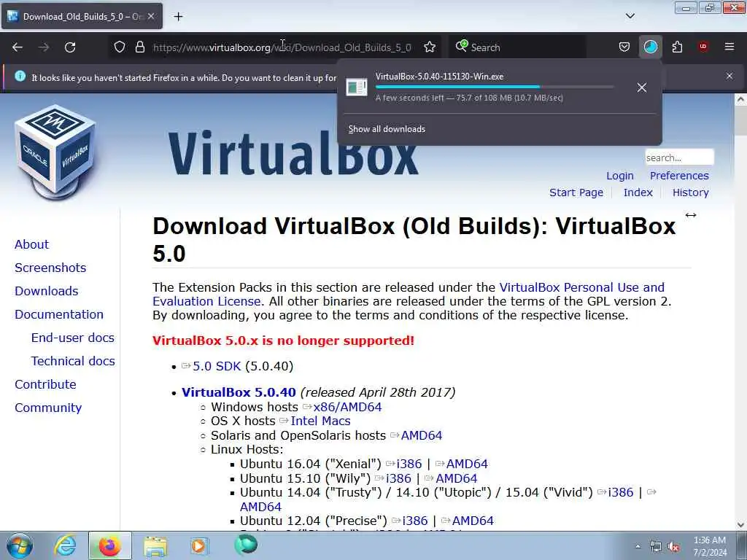
Task: Open the Preferences link
Action: pyautogui.click(x=679, y=176)
